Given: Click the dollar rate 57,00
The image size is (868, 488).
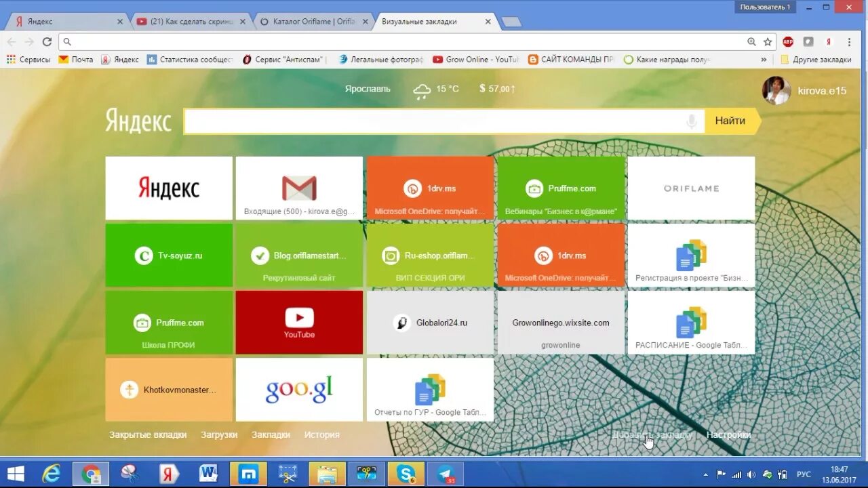Looking at the screenshot, I should 497,89.
